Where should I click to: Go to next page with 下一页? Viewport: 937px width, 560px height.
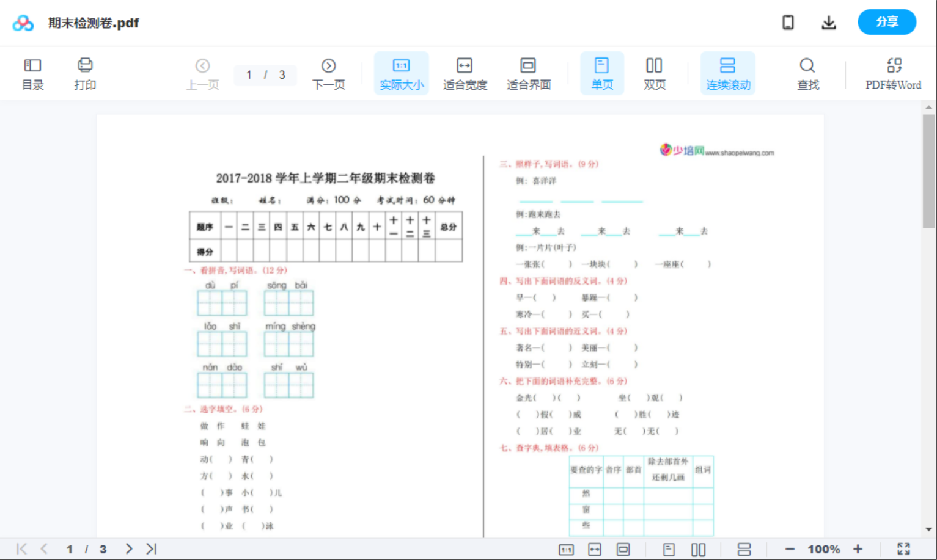(x=328, y=74)
